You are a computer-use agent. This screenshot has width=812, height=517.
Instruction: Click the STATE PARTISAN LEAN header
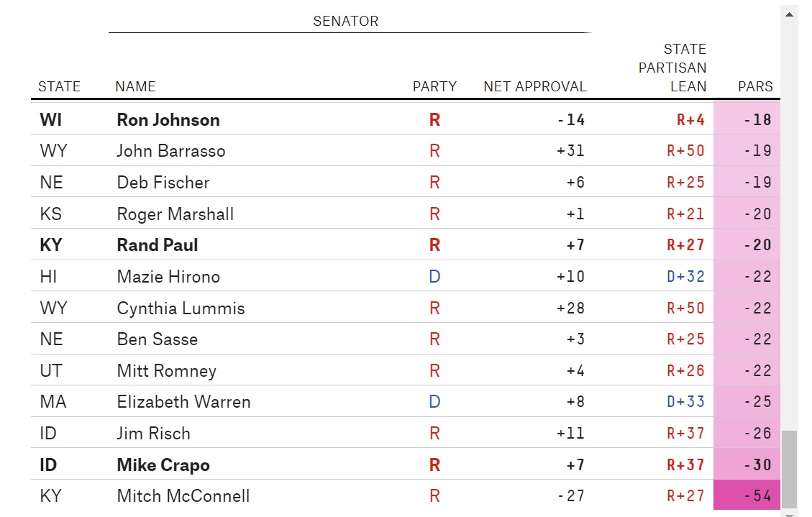point(673,68)
